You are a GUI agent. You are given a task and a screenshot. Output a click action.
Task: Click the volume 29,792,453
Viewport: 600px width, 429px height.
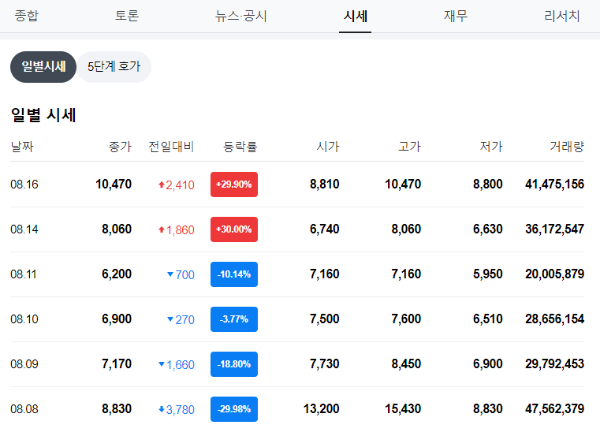pos(554,364)
